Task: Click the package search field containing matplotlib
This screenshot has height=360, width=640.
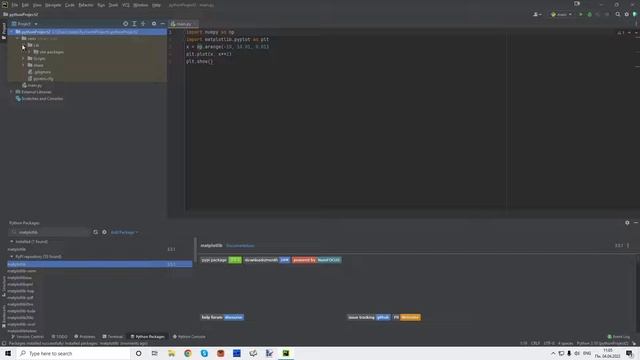Action: point(49,232)
